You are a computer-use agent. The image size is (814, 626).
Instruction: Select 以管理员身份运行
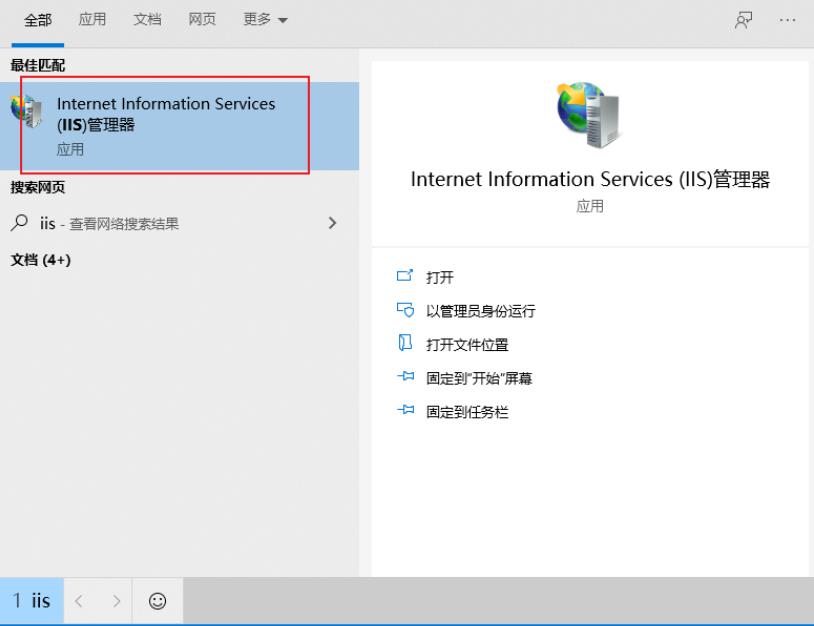481,311
